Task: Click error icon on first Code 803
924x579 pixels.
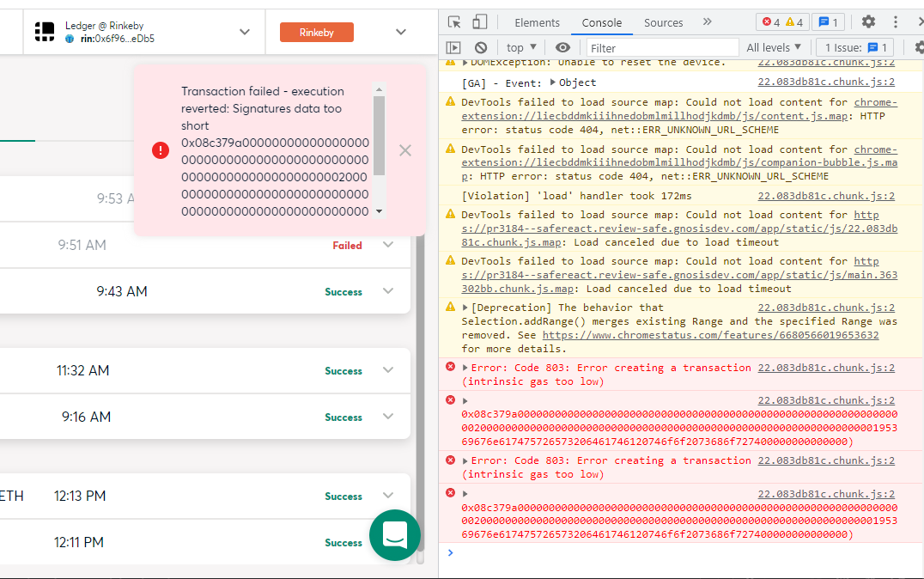Action: [450, 367]
